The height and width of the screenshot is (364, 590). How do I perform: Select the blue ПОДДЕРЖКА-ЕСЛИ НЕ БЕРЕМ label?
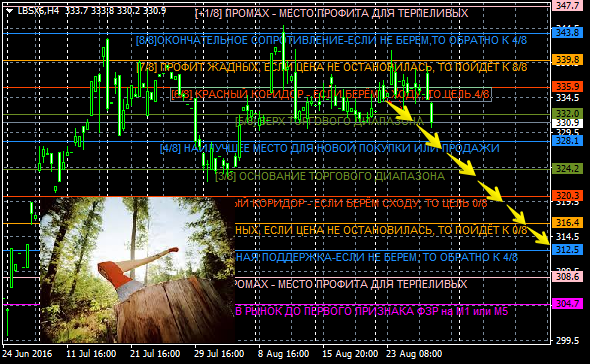tap(376, 257)
